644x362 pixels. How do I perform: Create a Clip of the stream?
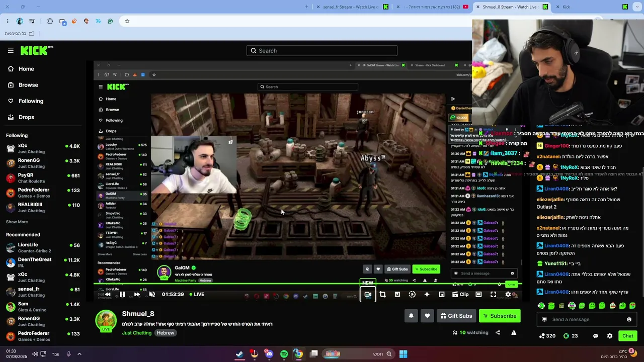(460, 295)
